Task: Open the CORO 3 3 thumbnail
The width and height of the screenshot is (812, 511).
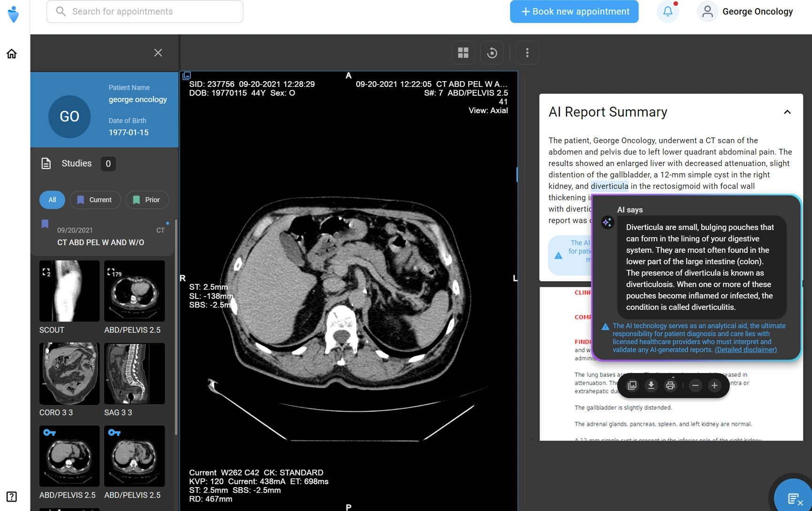Action: click(69, 374)
